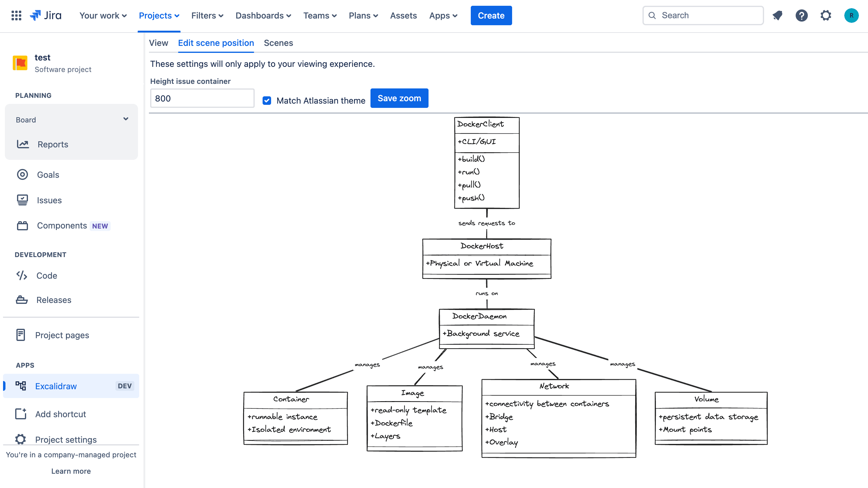Click the Releases ship icon
The width and height of the screenshot is (868, 488).
click(22, 300)
